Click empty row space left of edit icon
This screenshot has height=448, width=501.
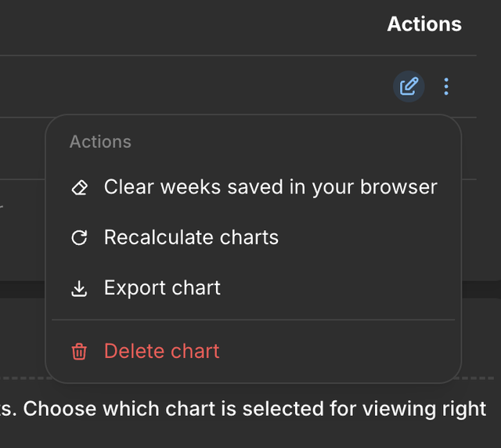click(x=192, y=86)
